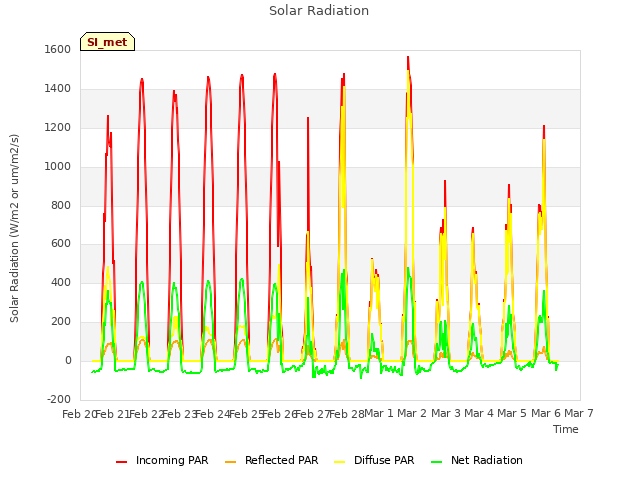The height and width of the screenshot is (480, 640).
Task: Click the Mar 6 Incoming PAR peak
Action: [x=544, y=127]
